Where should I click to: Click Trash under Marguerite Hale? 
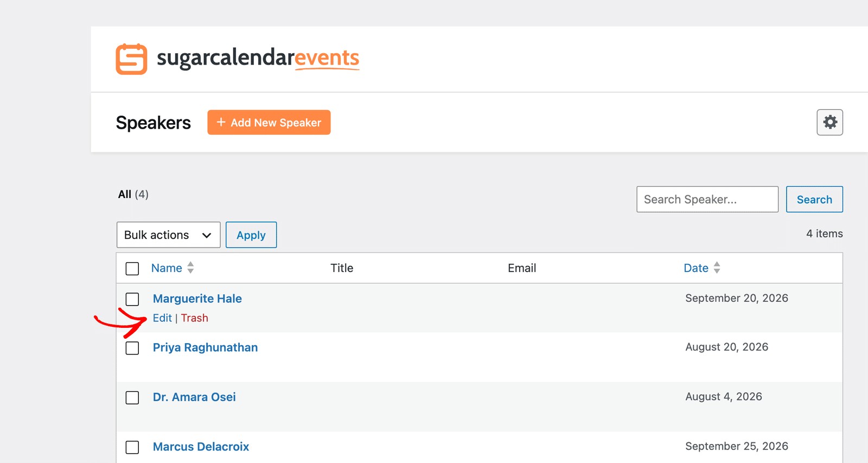[195, 318]
